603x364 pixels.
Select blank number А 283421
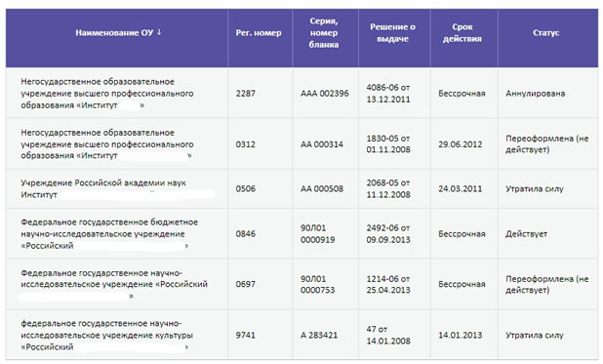319,335
